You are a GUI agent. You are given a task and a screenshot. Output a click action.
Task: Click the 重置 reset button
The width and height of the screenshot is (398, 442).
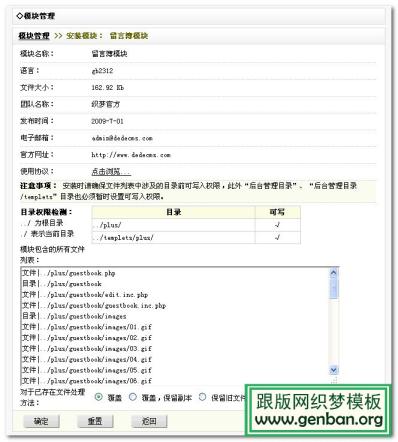95,421
